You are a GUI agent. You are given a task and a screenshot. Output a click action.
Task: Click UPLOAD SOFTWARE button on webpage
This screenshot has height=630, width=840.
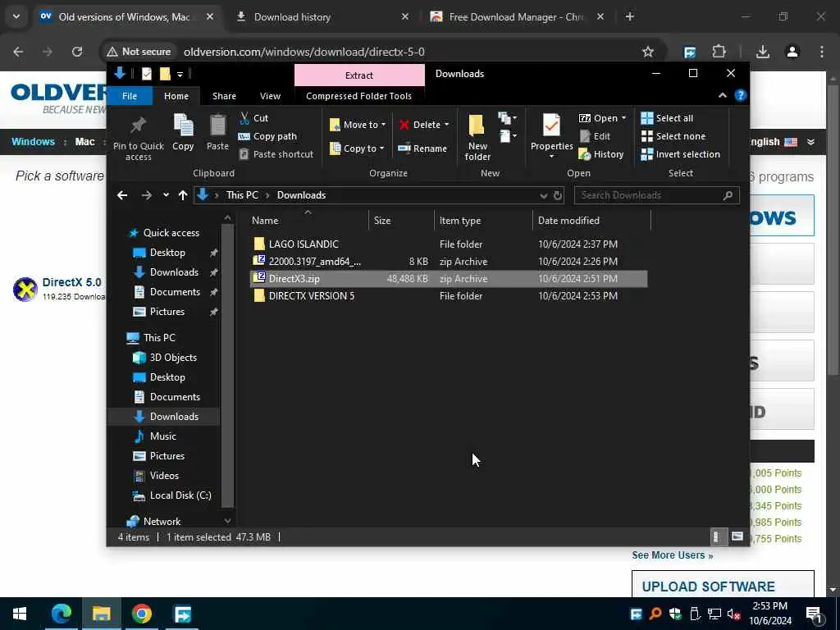pos(723,584)
